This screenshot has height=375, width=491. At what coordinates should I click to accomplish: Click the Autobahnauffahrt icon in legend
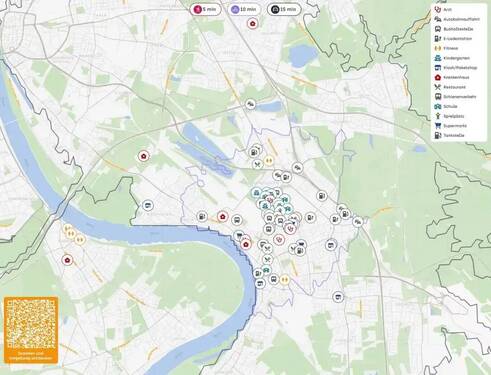pyautogui.click(x=438, y=19)
